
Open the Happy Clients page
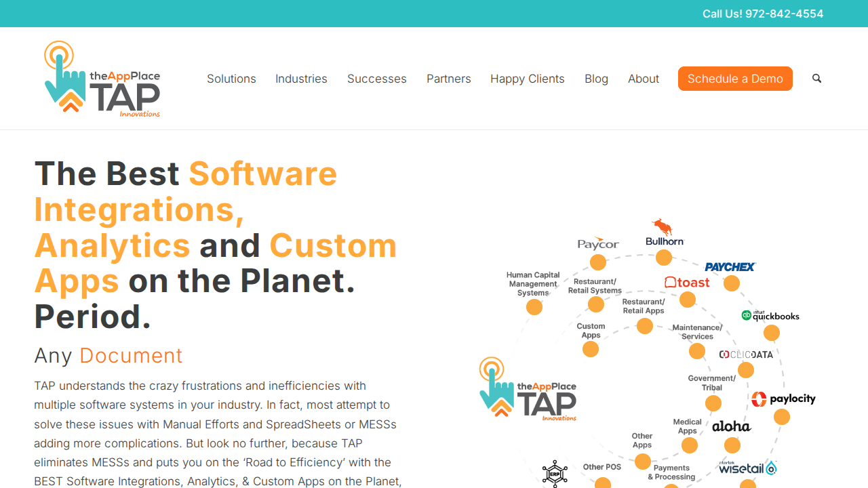(x=527, y=79)
